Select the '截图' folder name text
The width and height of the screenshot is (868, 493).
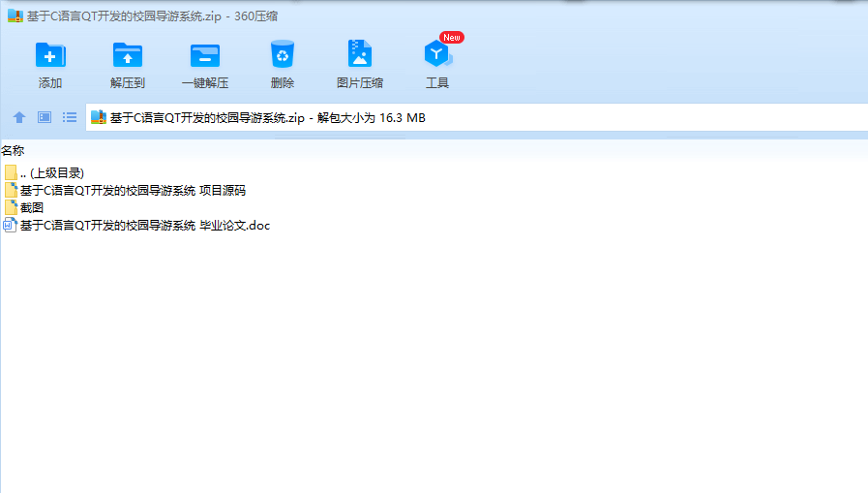[x=32, y=207]
